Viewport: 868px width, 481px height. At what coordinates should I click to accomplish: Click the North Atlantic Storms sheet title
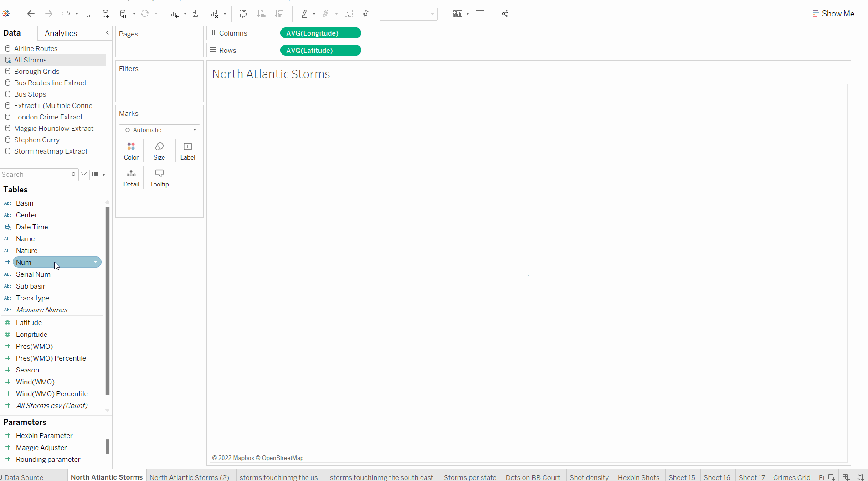coord(271,74)
